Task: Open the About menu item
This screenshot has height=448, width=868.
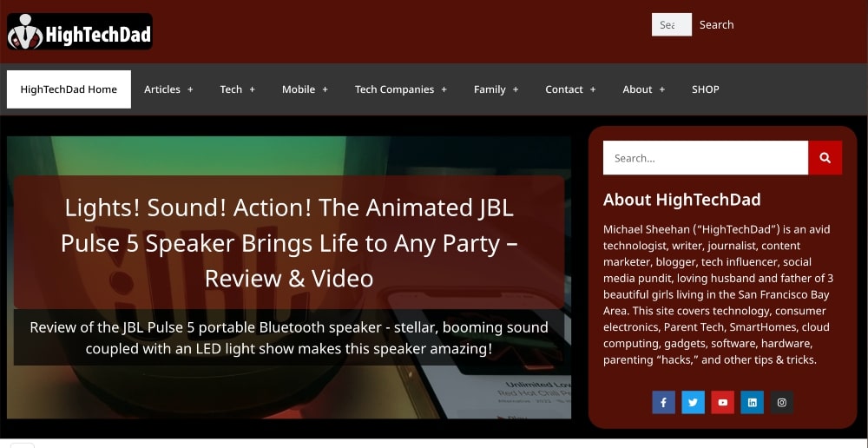Action: tap(637, 89)
